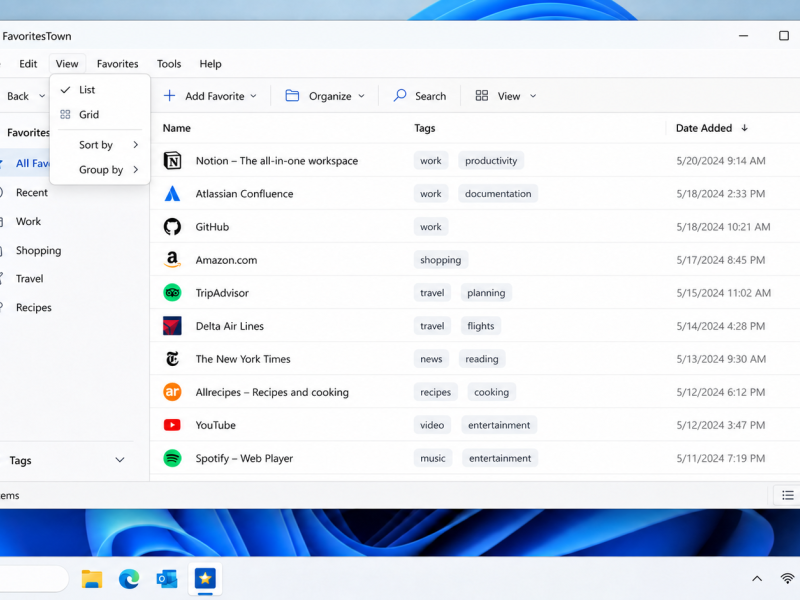The height and width of the screenshot is (600, 800).
Task: Click the video tag on YouTube
Action: coord(432,425)
